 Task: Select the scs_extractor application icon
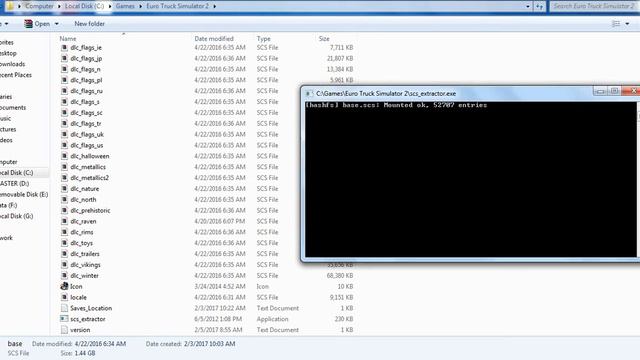pyautogui.click(x=64, y=319)
